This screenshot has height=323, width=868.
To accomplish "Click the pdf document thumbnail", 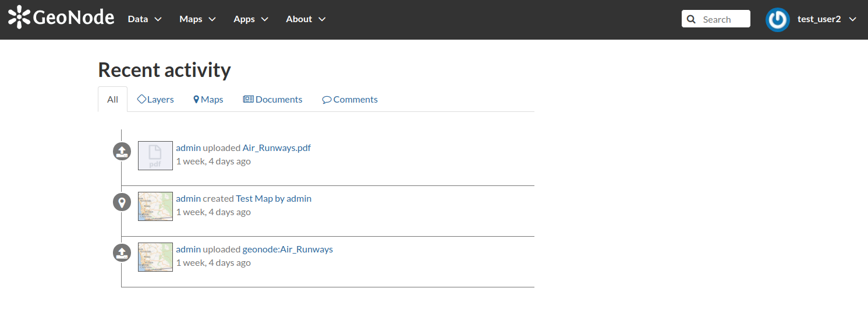I will pos(155,156).
